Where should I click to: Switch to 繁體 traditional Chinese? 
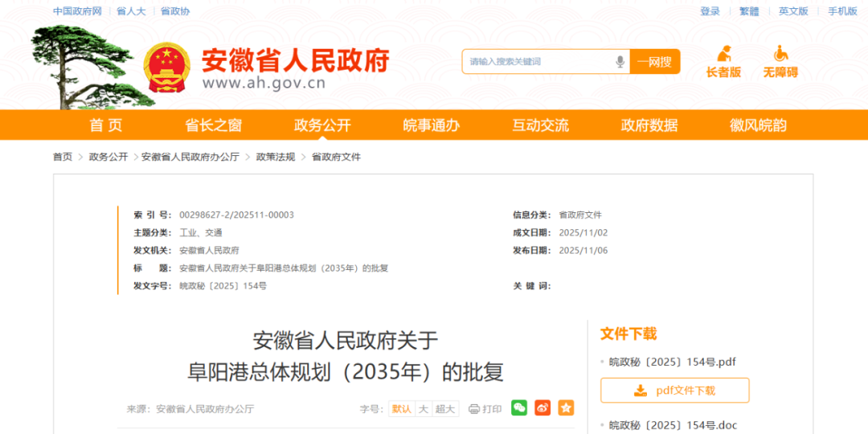[750, 11]
